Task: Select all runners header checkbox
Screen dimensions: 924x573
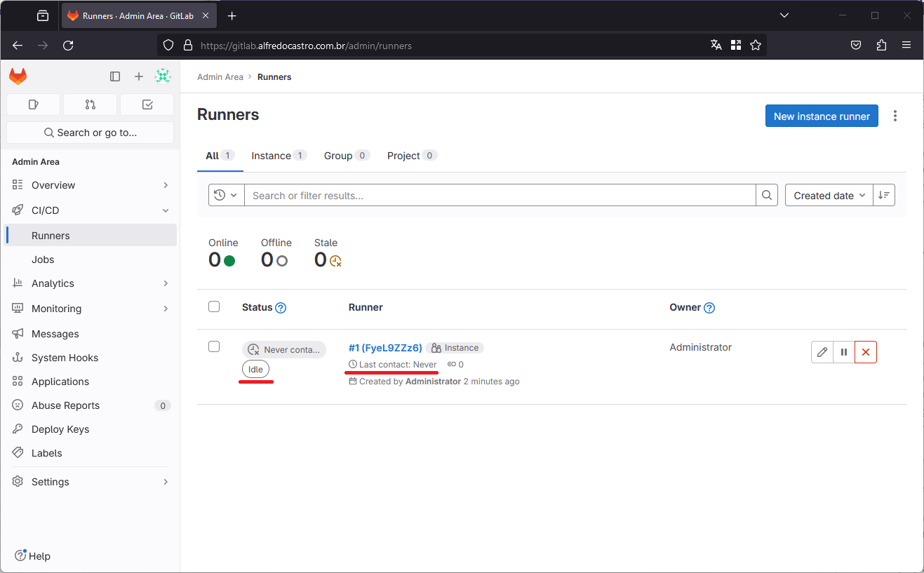Action: (214, 306)
